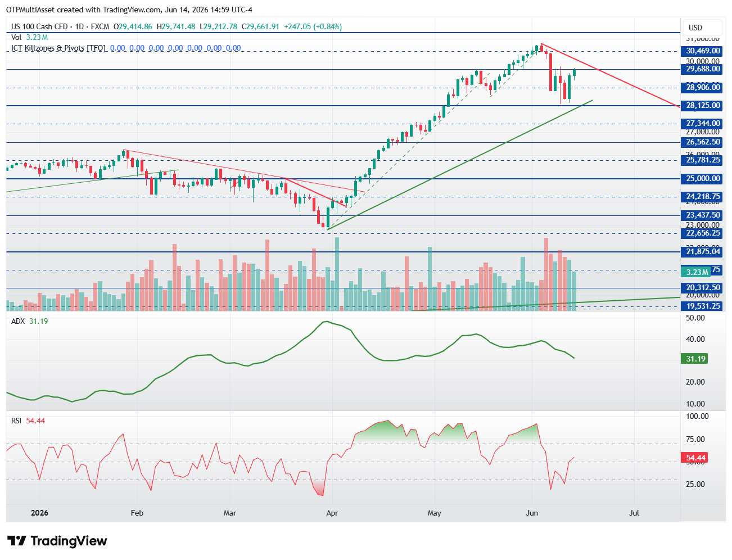The width and height of the screenshot is (732, 560).
Task: Click the green 3.23M volume tag
Action: pos(697,272)
